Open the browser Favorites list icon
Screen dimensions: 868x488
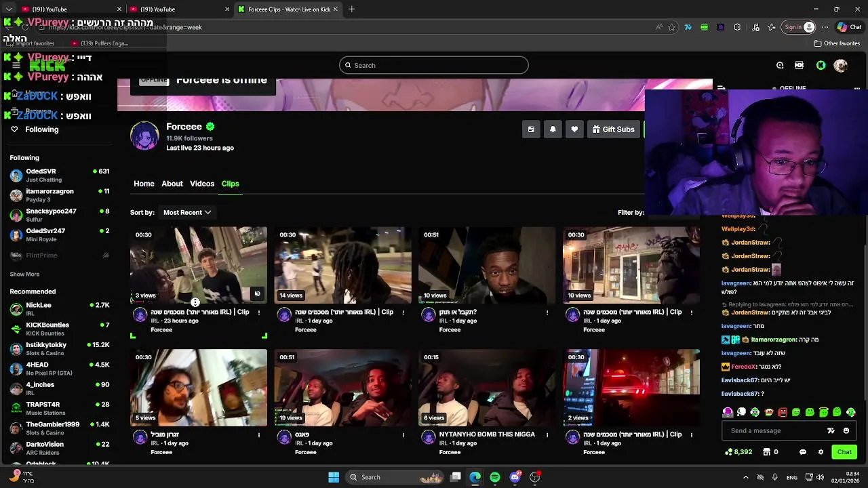tap(772, 27)
